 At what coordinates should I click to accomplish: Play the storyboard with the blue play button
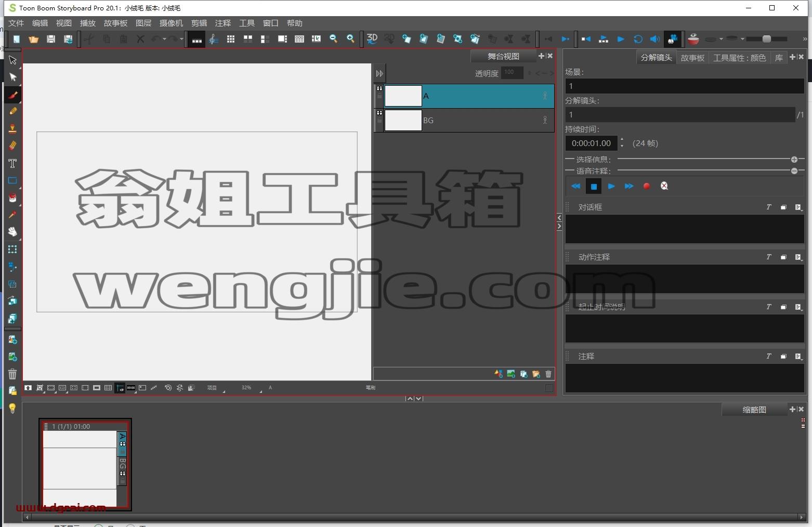[620, 39]
